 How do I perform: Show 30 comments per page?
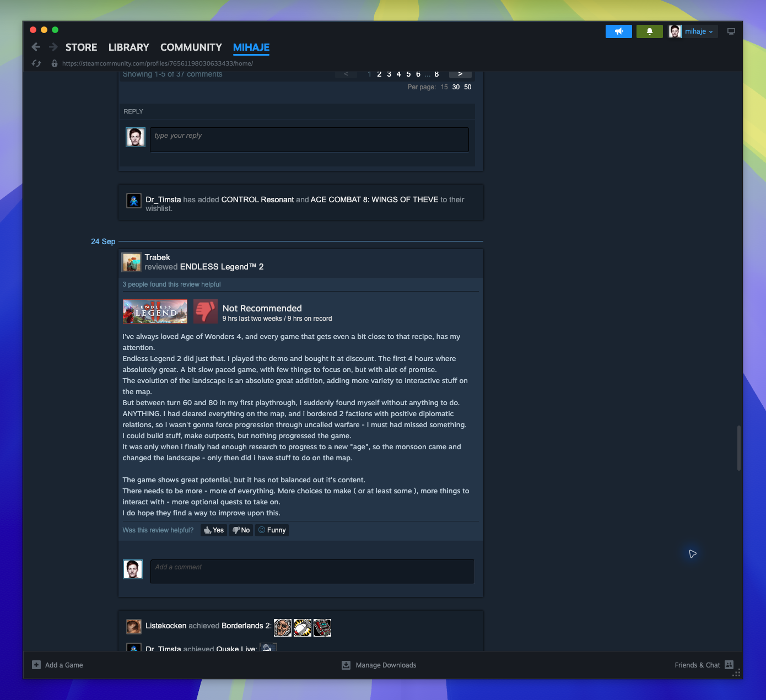pyautogui.click(x=456, y=87)
